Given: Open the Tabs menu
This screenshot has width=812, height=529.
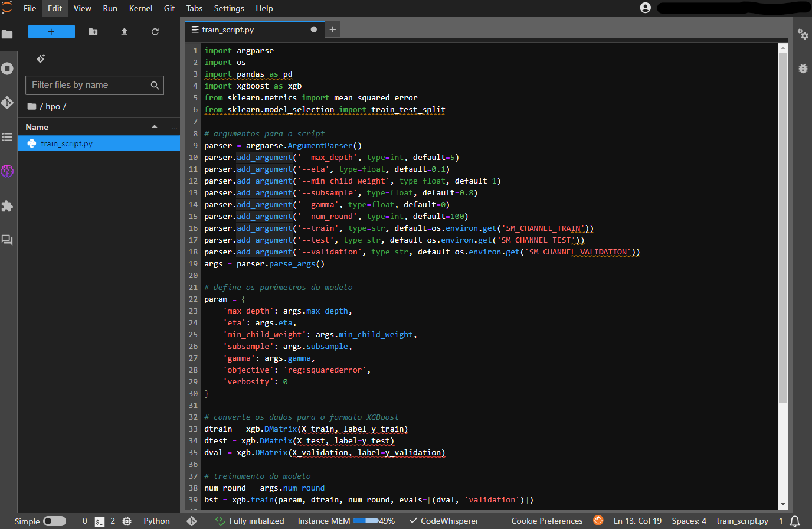Looking at the screenshot, I should tap(194, 8).
